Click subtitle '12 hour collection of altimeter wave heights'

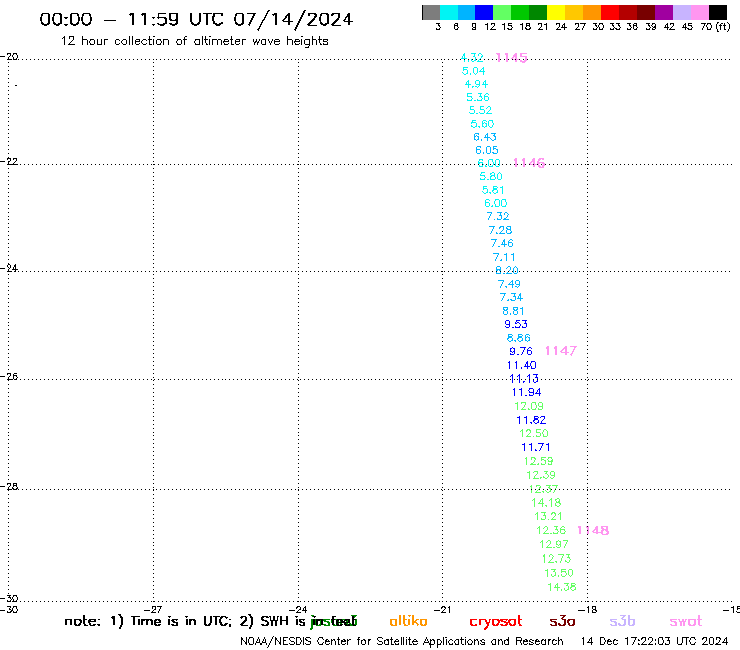(x=194, y=41)
